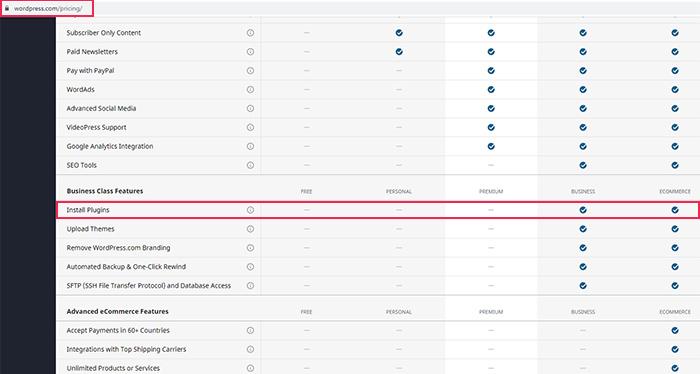This screenshot has width=700, height=374.
Task: Click the SEO Tools label
Action: pos(81,165)
